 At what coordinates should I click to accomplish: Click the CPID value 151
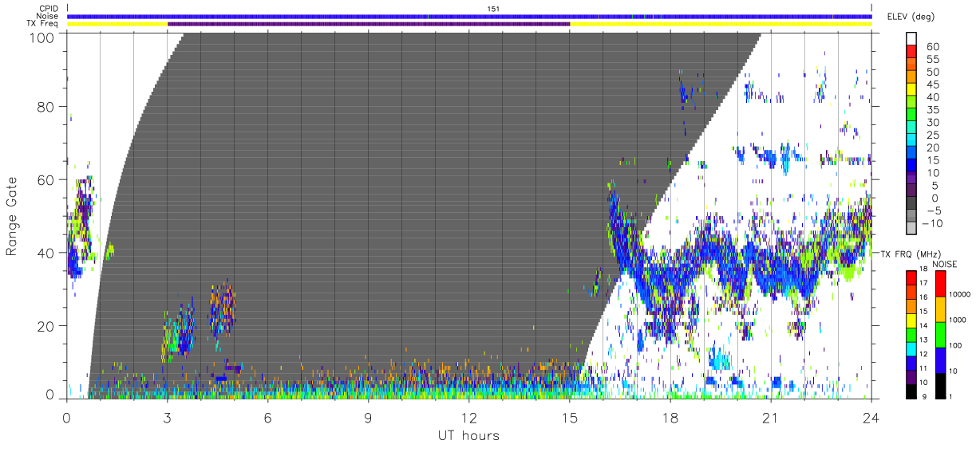(x=493, y=9)
